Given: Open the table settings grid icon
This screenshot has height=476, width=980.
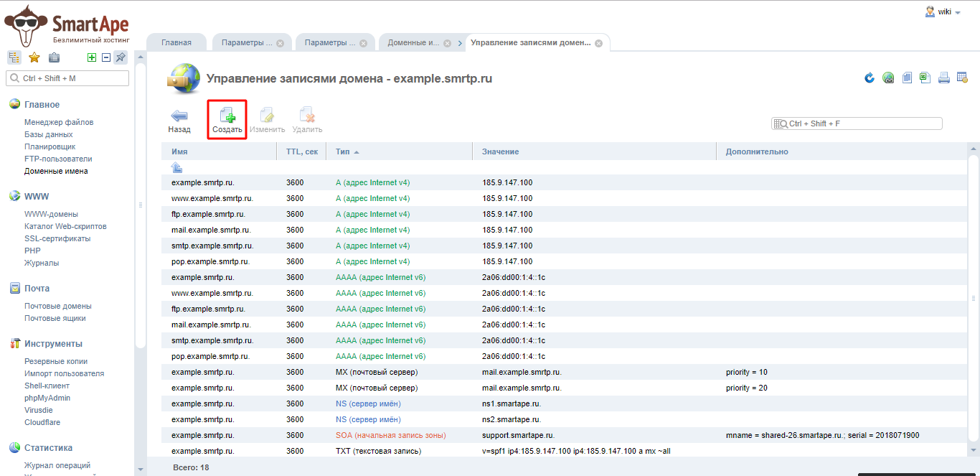Looking at the screenshot, I should coord(963,78).
